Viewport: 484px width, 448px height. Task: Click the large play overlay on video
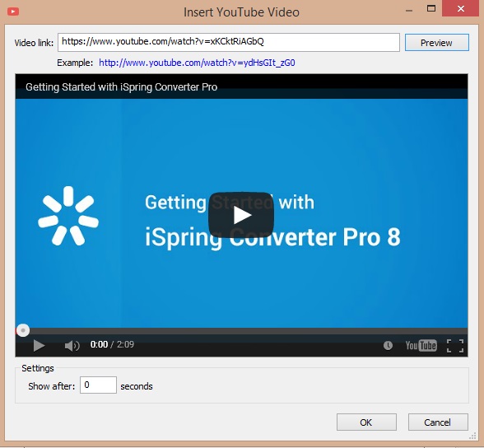241,215
